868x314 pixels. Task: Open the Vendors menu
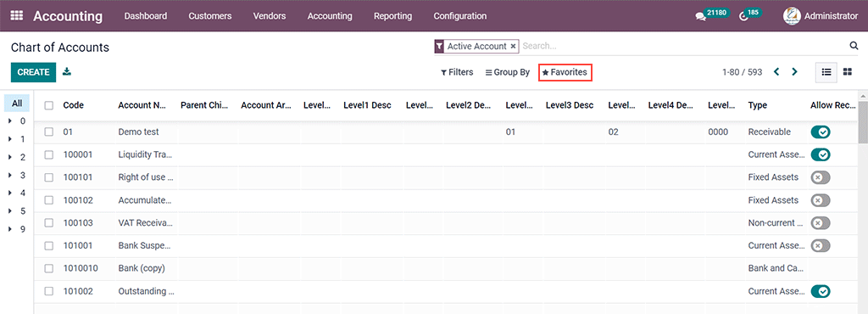(x=270, y=16)
